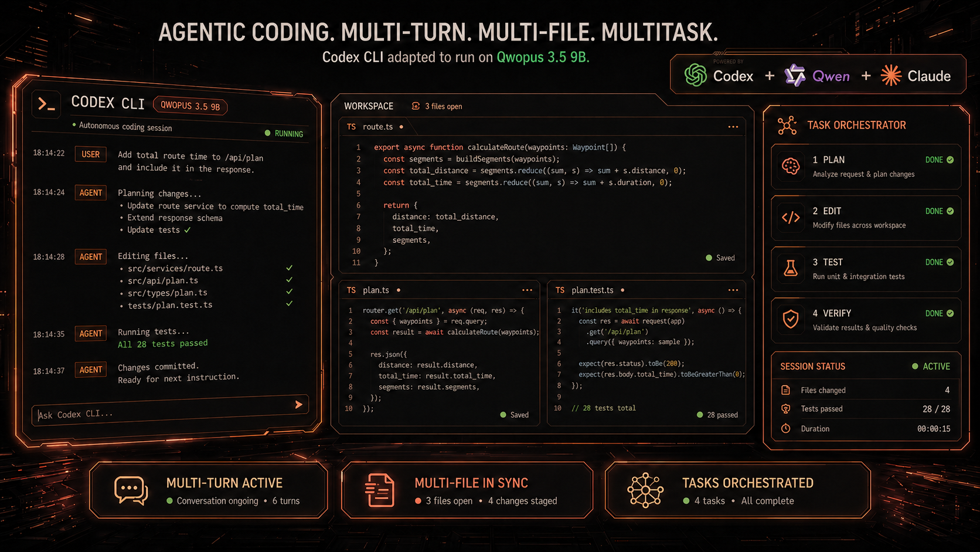Image resolution: width=980 pixels, height=552 pixels.
Task: Open the 1 PLAN task card
Action: pos(866,167)
